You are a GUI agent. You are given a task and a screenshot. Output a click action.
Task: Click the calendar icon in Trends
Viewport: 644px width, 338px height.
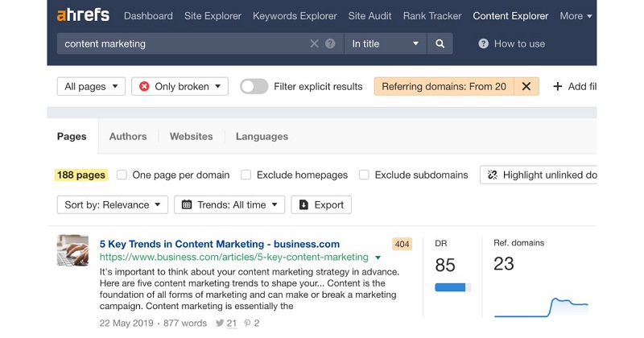click(x=187, y=204)
